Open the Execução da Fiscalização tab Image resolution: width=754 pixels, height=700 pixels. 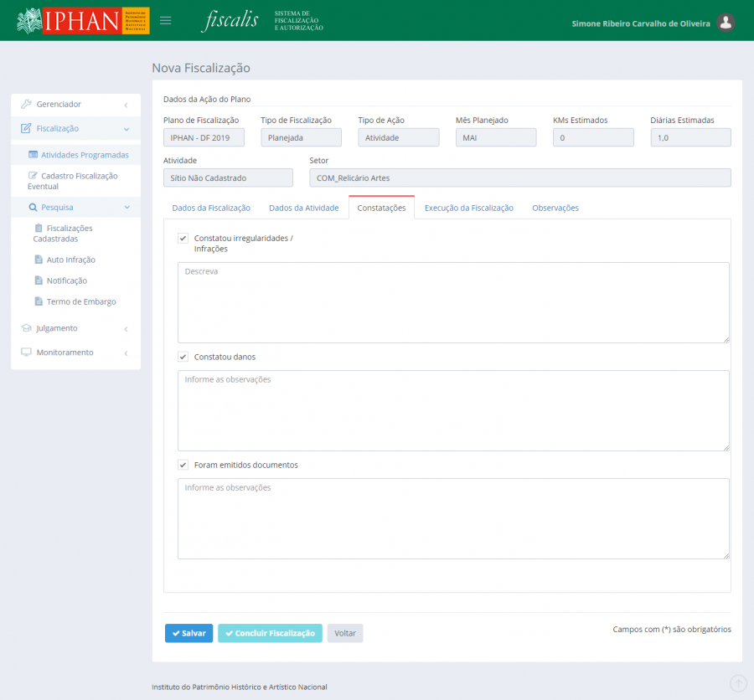click(x=468, y=208)
